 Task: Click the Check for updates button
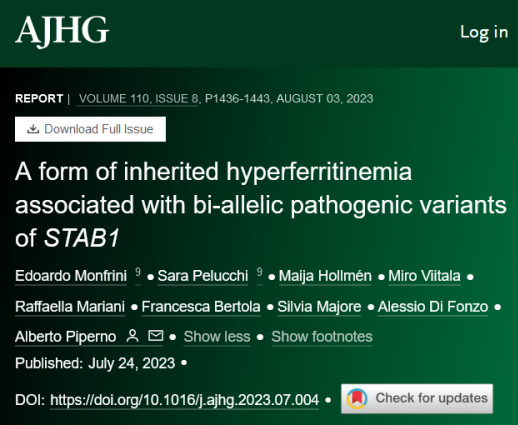(x=417, y=399)
